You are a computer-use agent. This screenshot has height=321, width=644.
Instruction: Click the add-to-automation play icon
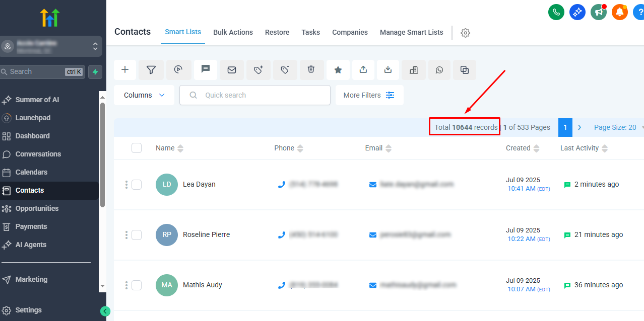[178, 70]
